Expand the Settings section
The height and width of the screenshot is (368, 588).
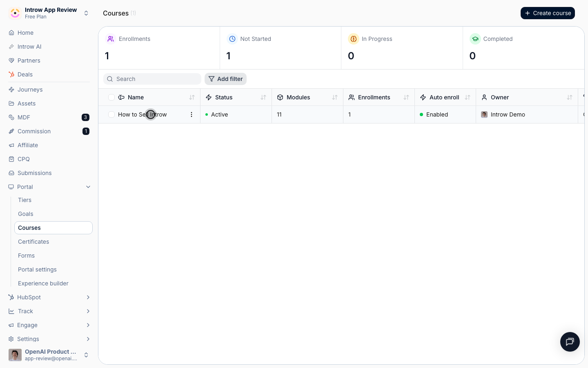pyautogui.click(x=88, y=339)
